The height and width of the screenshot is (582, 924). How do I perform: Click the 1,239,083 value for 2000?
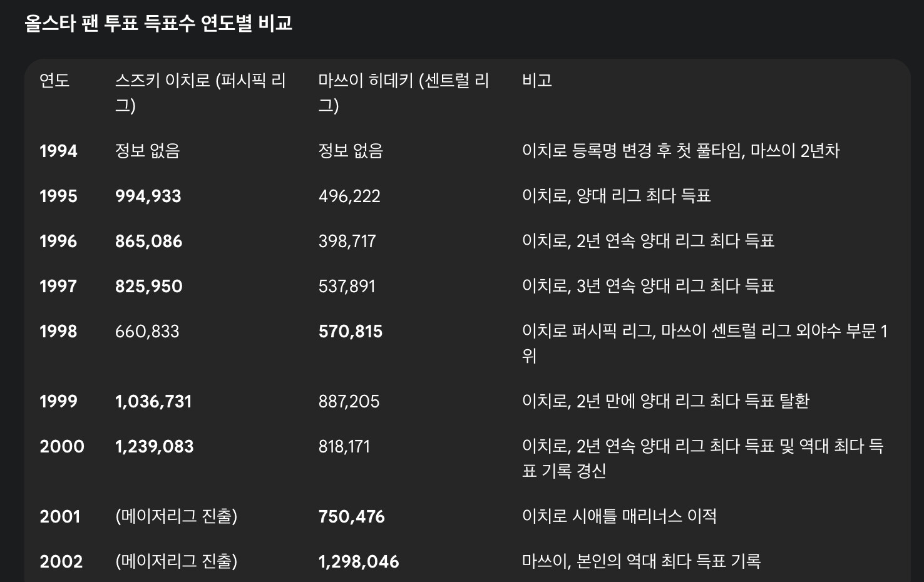click(x=154, y=446)
